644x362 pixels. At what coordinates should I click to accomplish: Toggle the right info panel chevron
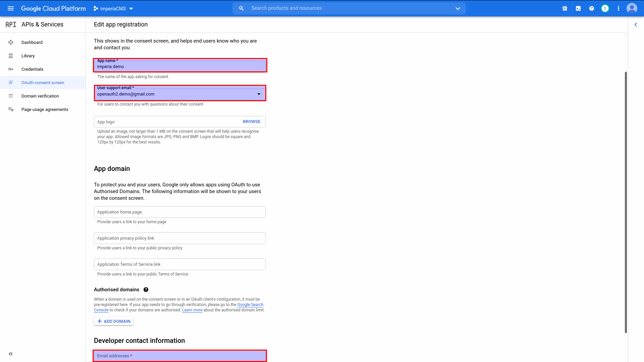coord(636,24)
